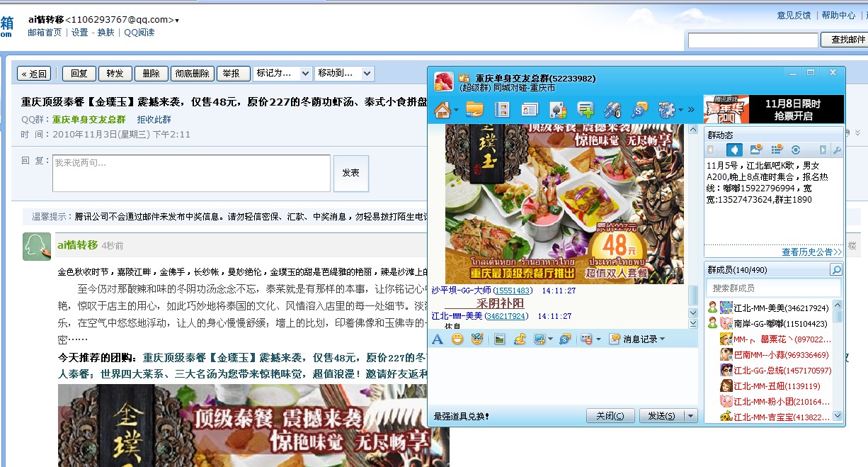The image size is (868, 467).
Task: Open the group home house icon
Action: coord(442,110)
